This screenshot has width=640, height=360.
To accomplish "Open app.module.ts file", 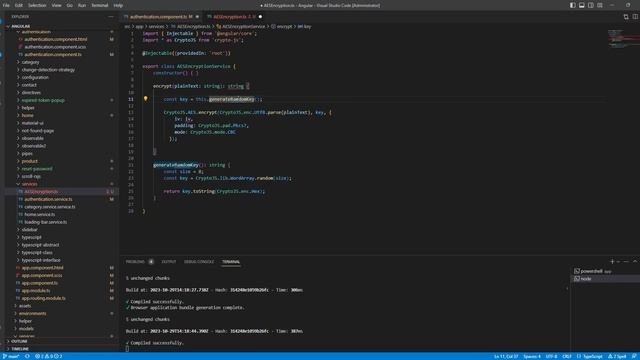I will (x=36, y=291).
